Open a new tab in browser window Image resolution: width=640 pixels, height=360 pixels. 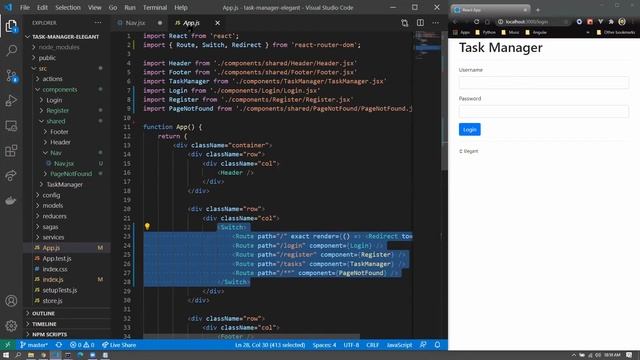(538, 10)
